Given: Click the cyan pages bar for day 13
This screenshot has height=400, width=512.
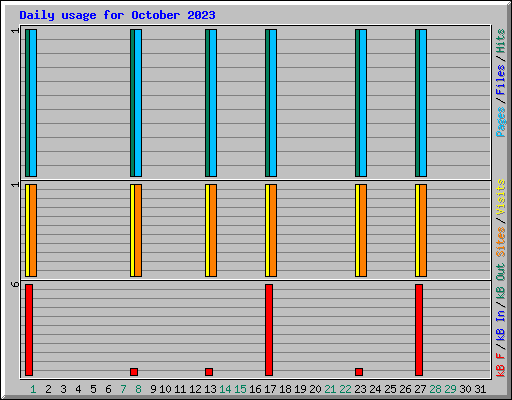Looking at the screenshot, I should (213, 103).
